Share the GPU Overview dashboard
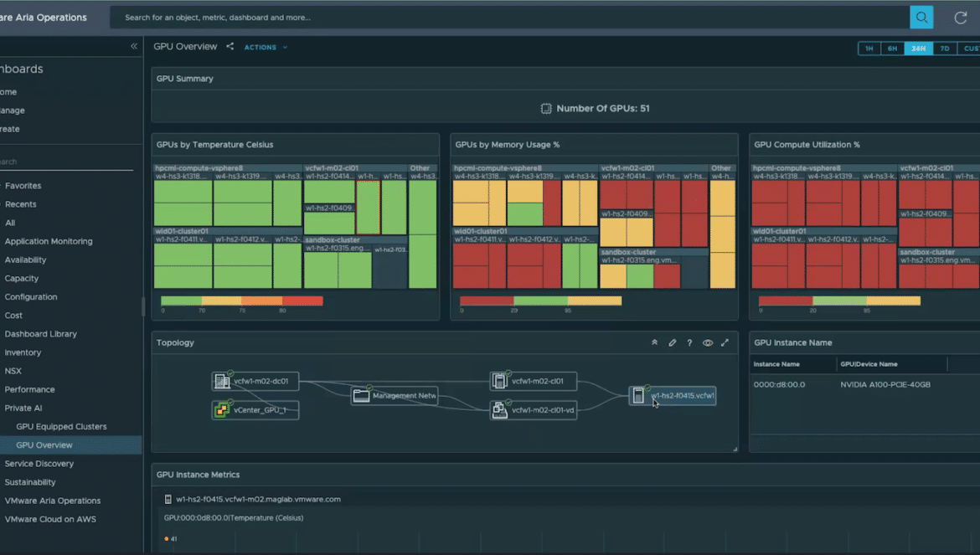 point(230,46)
